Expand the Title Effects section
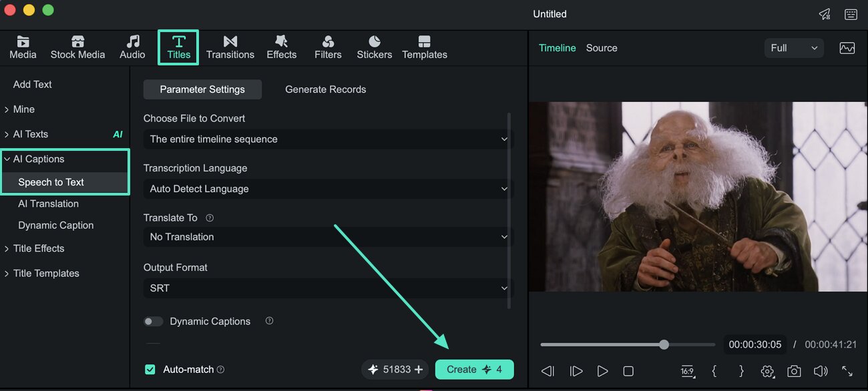Image resolution: width=868 pixels, height=391 pixels. point(35,248)
